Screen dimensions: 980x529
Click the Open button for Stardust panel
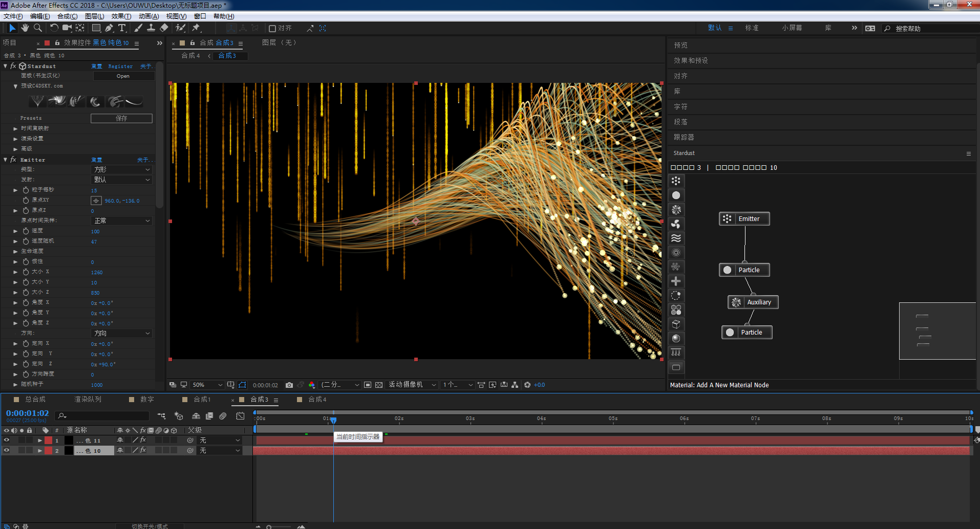[x=123, y=76]
